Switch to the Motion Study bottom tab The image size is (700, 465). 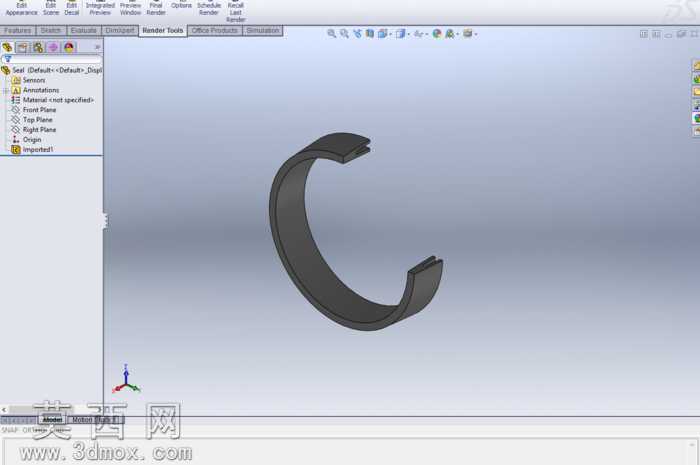tap(94, 419)
